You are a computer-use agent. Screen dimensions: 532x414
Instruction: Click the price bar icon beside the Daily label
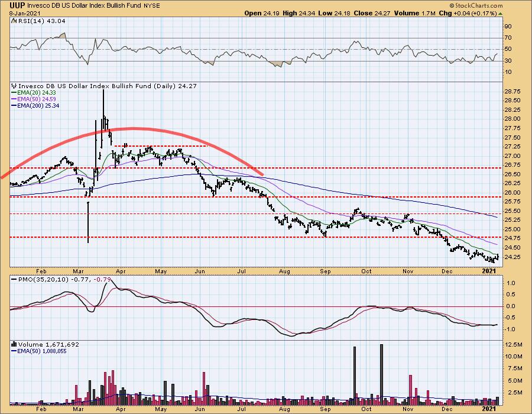[x=14, y=86]
